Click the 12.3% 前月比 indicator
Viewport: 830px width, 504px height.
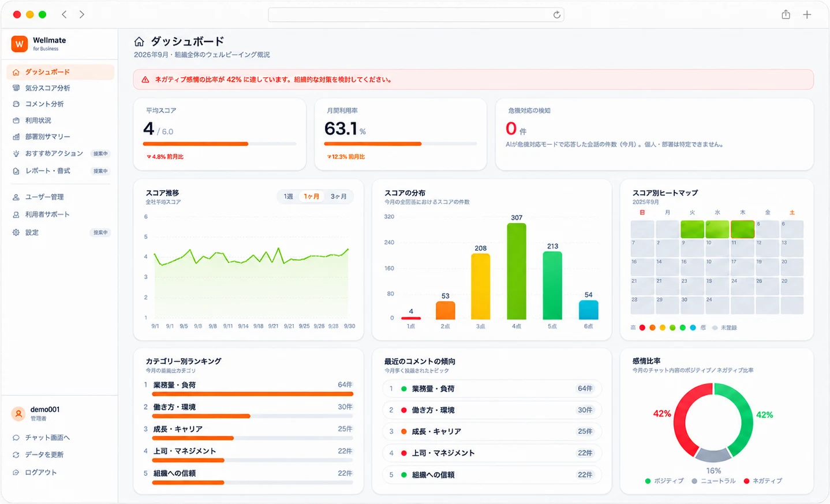coord(346,157)
